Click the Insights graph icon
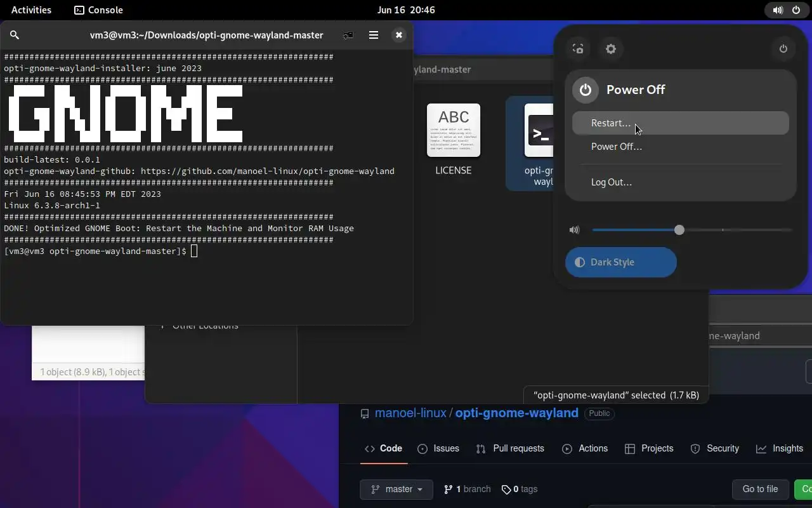812x508 pixels. [761, 449]
